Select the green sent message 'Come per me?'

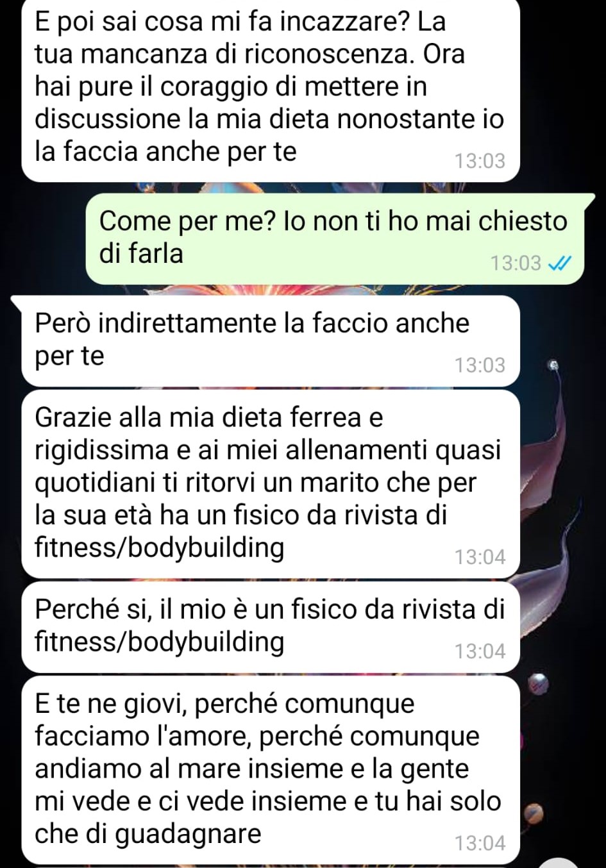point(335,238)
